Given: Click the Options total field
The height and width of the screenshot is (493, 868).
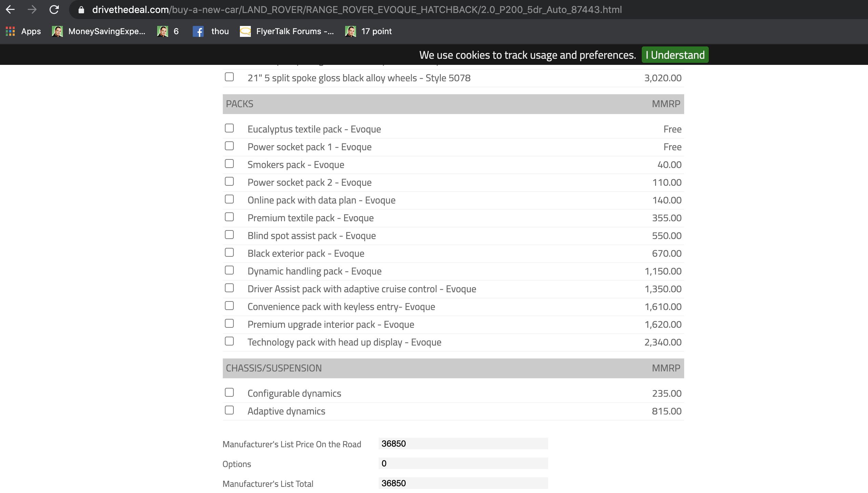Looking at the screenshot, I should 463,463.
